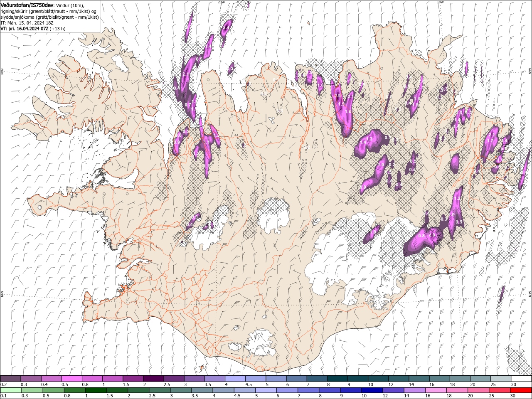Click the '15W' longitude label

coord(440,2)
